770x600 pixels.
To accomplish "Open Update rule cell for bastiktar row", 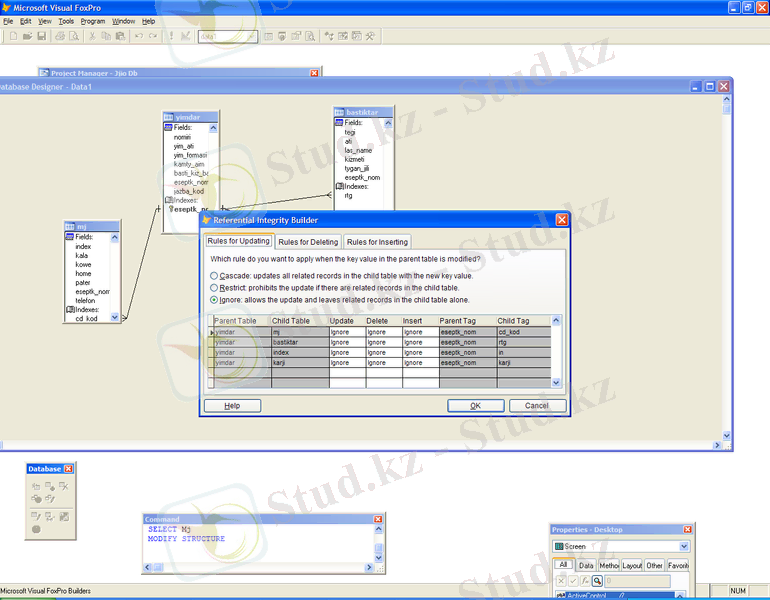I will click(346, 342).
